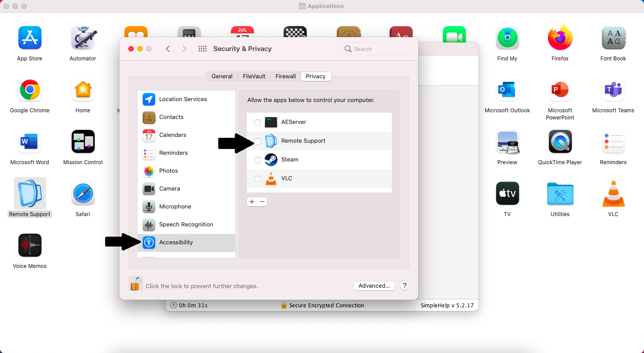This screenshot has height=353, width=644.
Task: Select Accessibility in the privacy sidebar
Action: pos(186,242)
